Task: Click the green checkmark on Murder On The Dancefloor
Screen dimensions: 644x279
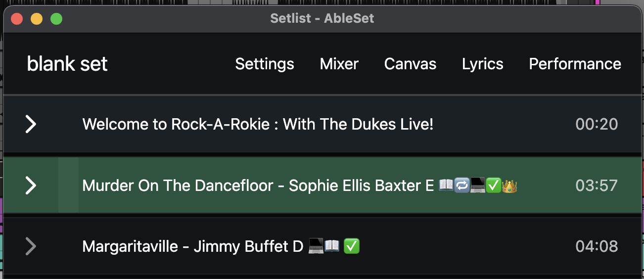Action: [x=494, y=186]
